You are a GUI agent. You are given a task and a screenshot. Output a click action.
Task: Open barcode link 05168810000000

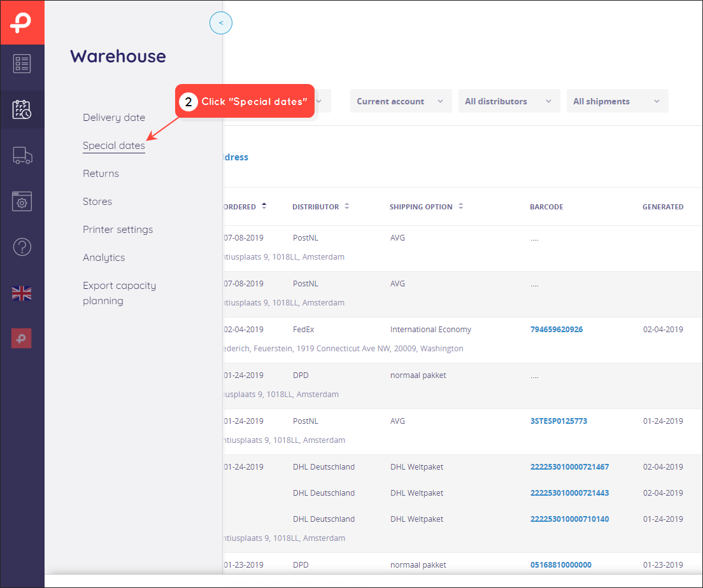(x=561, y=564)
